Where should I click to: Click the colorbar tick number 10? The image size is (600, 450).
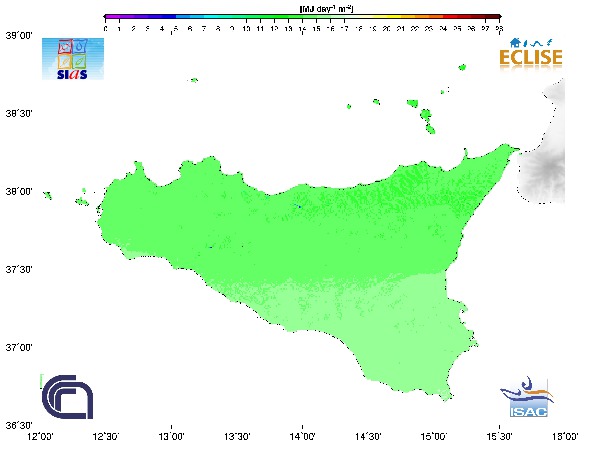pyautogui.click(x=246, y=29)
